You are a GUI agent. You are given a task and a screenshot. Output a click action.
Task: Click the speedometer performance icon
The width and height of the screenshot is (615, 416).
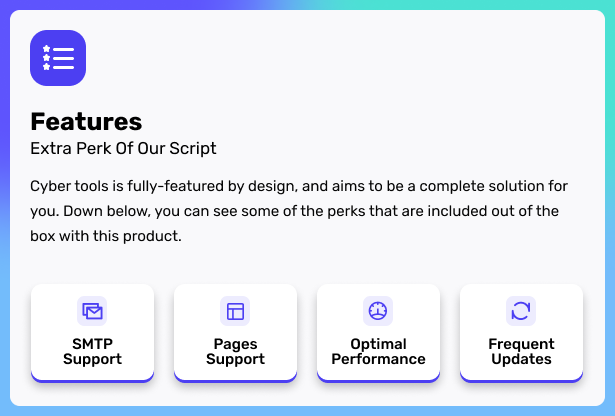point(378,311)
